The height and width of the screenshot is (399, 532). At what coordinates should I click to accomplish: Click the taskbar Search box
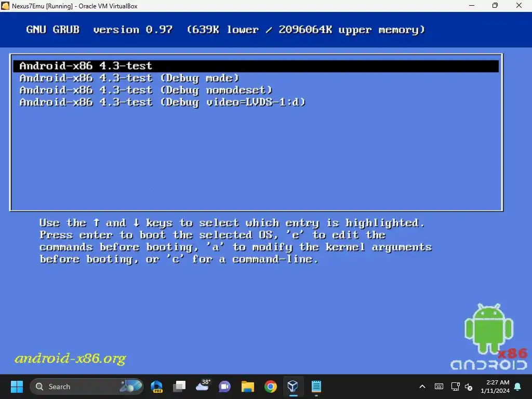pyautogui.click(x=87, y=387)
